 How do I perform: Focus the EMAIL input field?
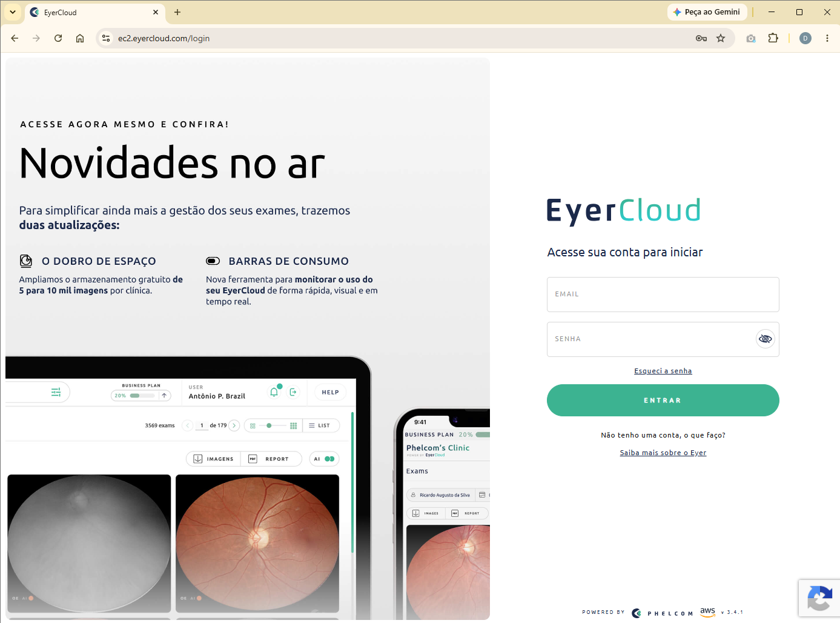coord(663,295)
